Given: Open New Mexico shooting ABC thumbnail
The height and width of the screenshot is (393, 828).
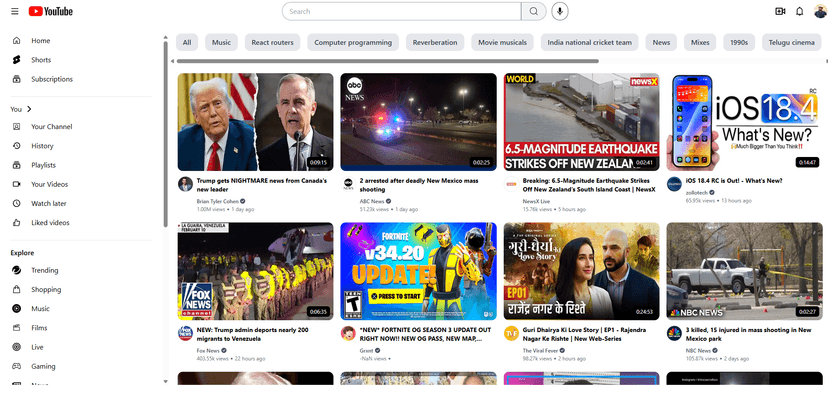Looking at the screenshot, I should pyautogui.click(x=418, y=122).
